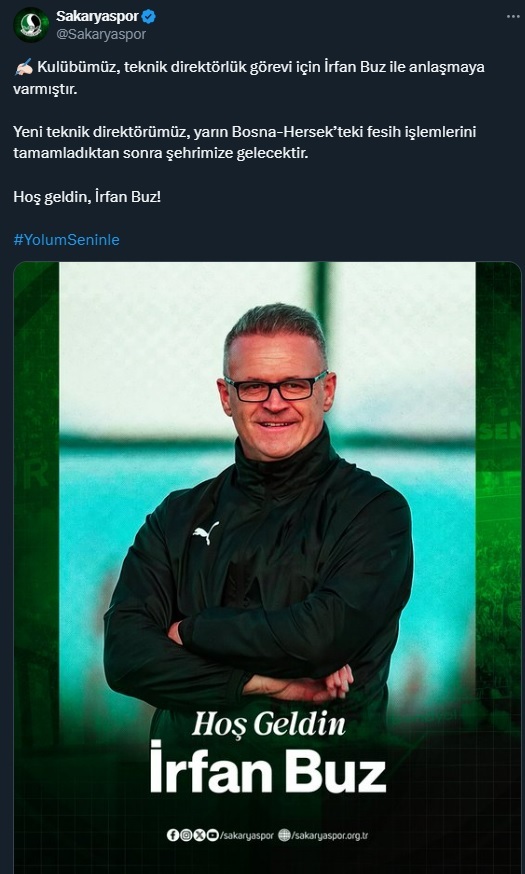Click the "Hoş geldin, İrfan Buz!" tweet line
The height and width of the screenshot is (874, 525).
pyautogui.click(x=87, y=197)
